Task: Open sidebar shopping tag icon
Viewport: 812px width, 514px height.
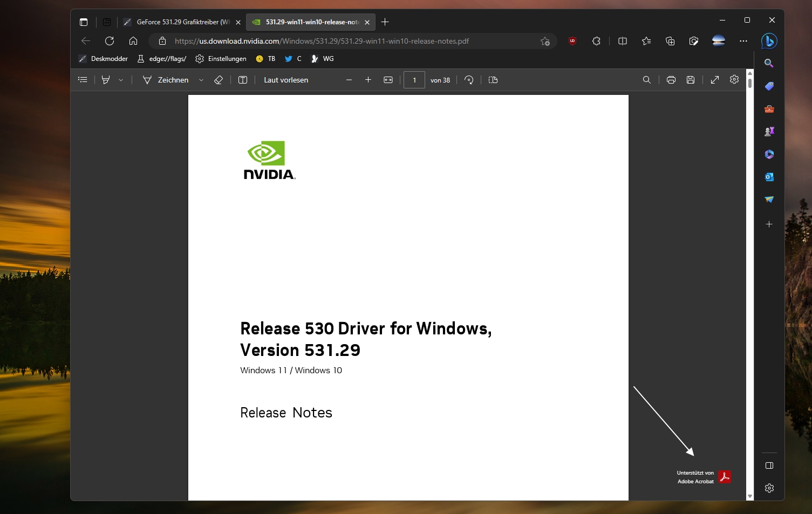Action: (x=769, y=86)
